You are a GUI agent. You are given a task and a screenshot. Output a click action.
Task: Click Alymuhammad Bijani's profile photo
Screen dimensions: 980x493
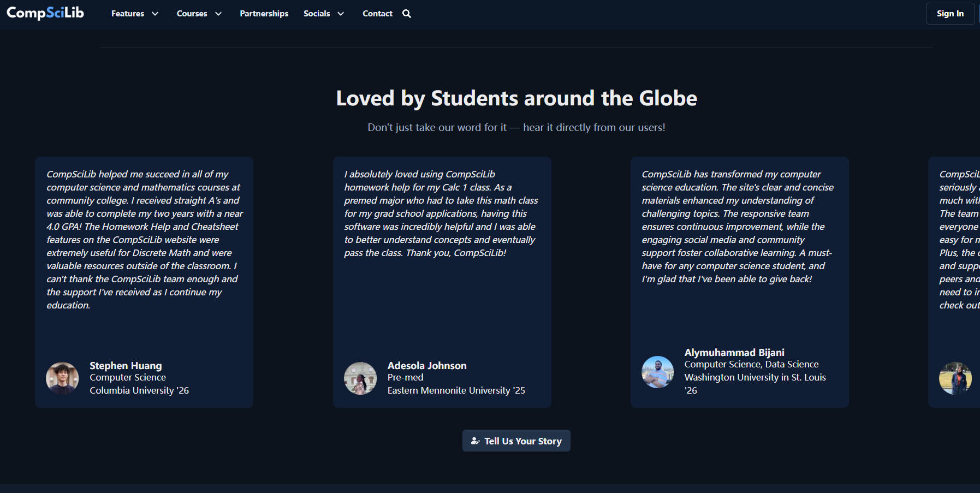click(657, 372)
